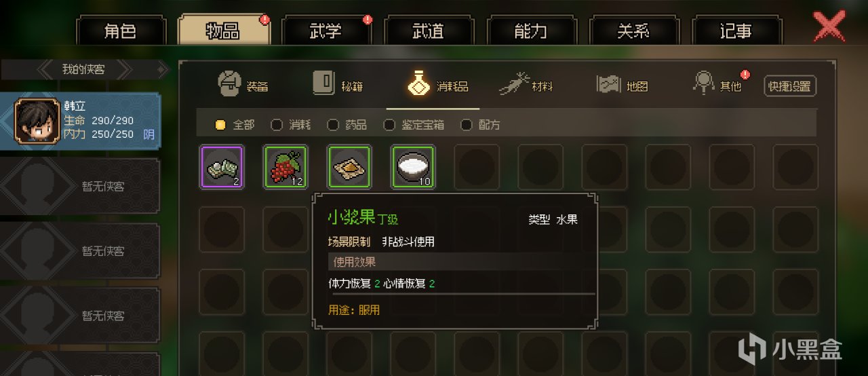Viewport: 868px width, 376px height.
Task: Click the 快捷设置 button
Action: pos(790,86)
